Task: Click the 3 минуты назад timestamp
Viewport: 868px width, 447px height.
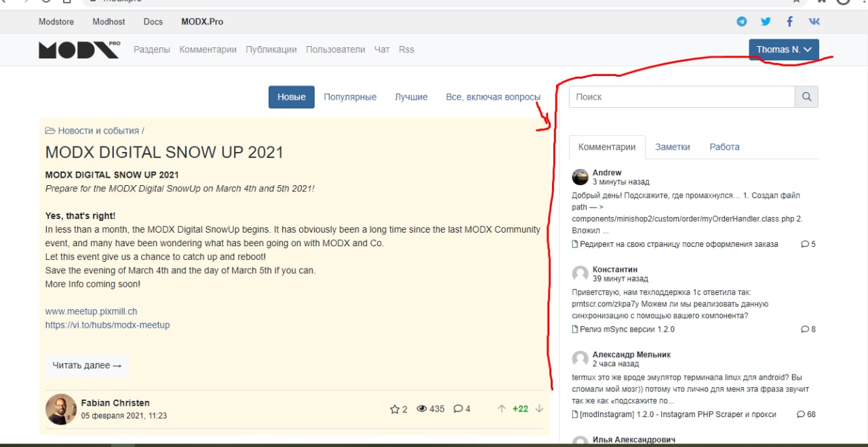Action: pyautogui.click(x=620, y=182)
